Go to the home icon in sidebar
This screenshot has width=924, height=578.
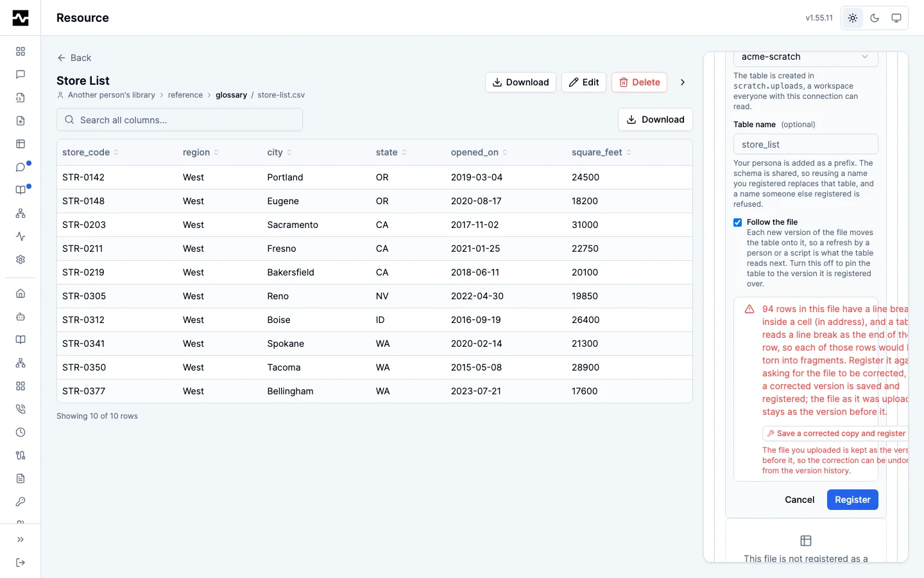click(x=21, y=293)
